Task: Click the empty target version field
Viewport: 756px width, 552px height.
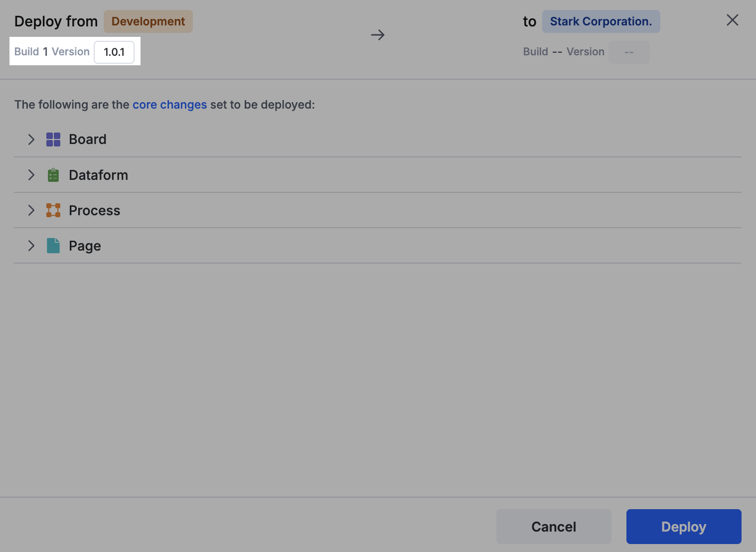Action: [628, 52]
